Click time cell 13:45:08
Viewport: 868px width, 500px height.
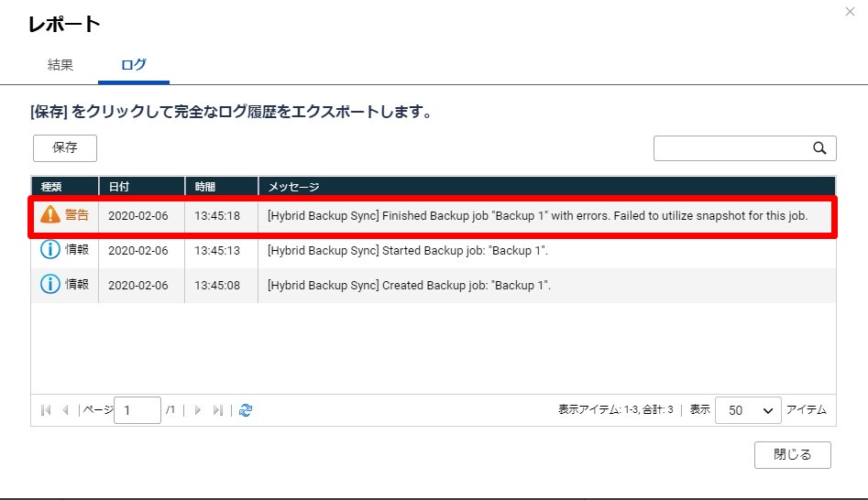[x=217, y=286]
